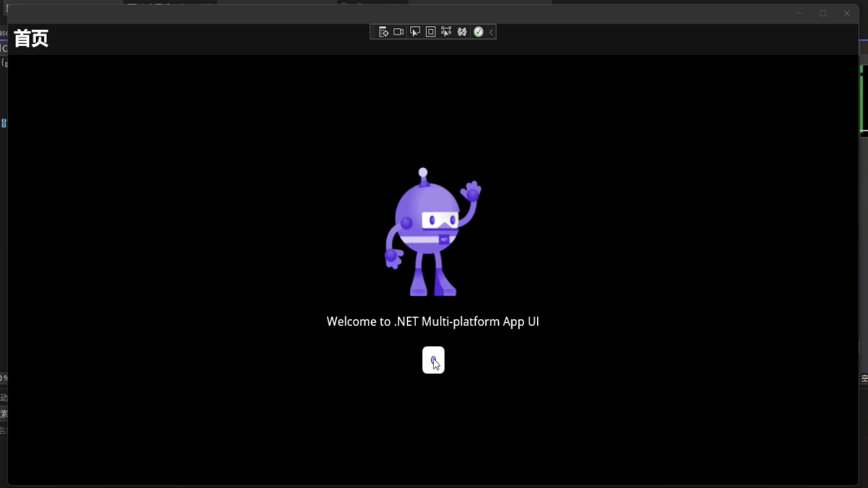Viewport: 868px width, 488px height.
Task: Click the green checkmark status icon
Action: 478,32
